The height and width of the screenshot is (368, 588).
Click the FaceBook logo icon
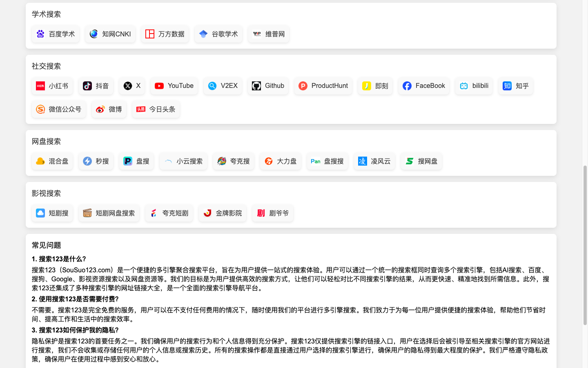[407, 86]
